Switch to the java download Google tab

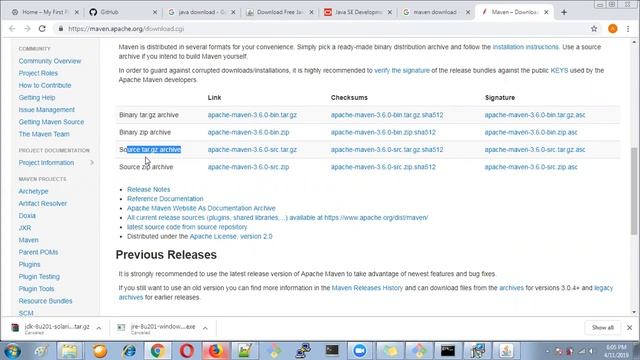202,12
